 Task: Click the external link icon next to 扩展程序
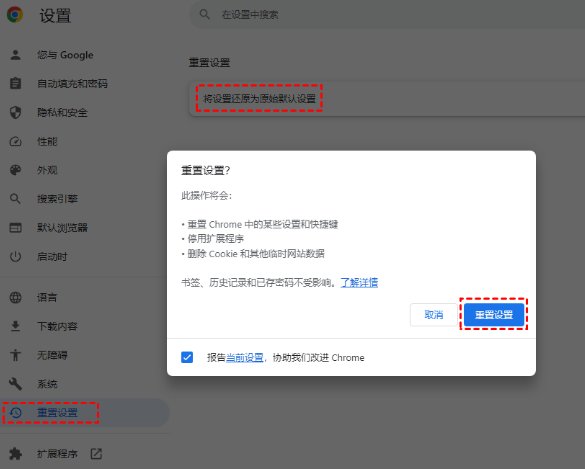click(96, 454)
